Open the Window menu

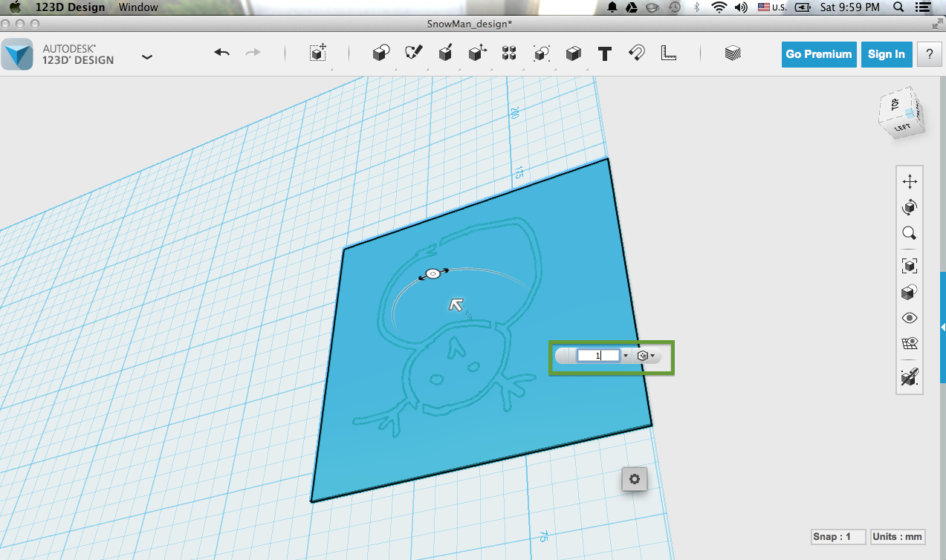pyautogui.click(x=138, y=7)
